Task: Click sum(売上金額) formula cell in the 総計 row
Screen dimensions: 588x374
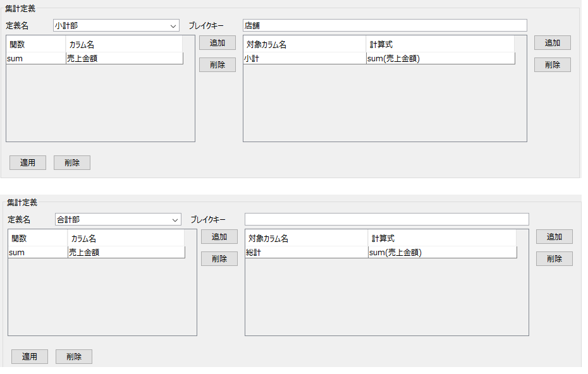Action: (441, 253)
